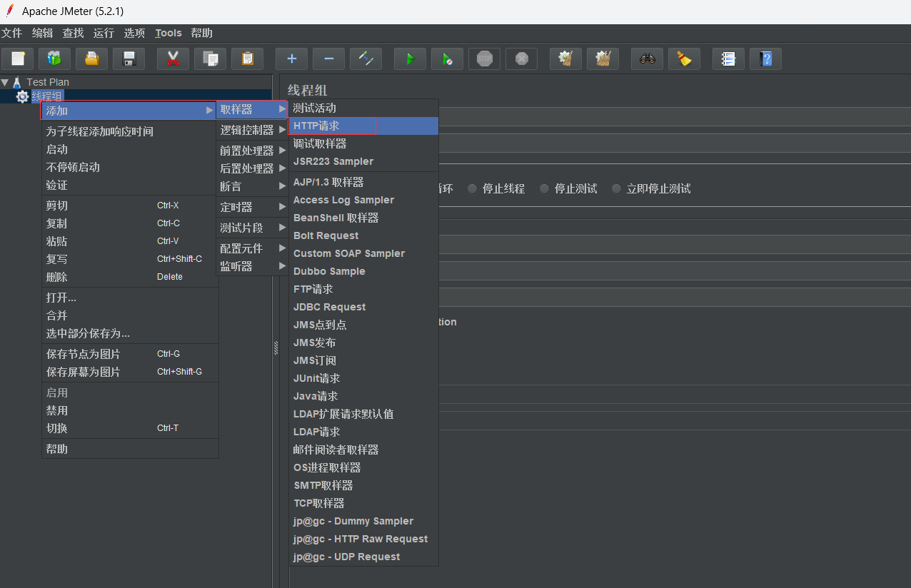
Task: Click 剪切 in context menu
Action: click(x=129, y=206)
